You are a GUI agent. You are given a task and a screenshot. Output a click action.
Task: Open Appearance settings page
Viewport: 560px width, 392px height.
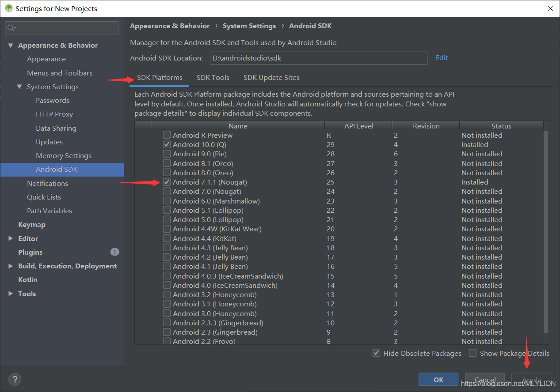point(46,59)
